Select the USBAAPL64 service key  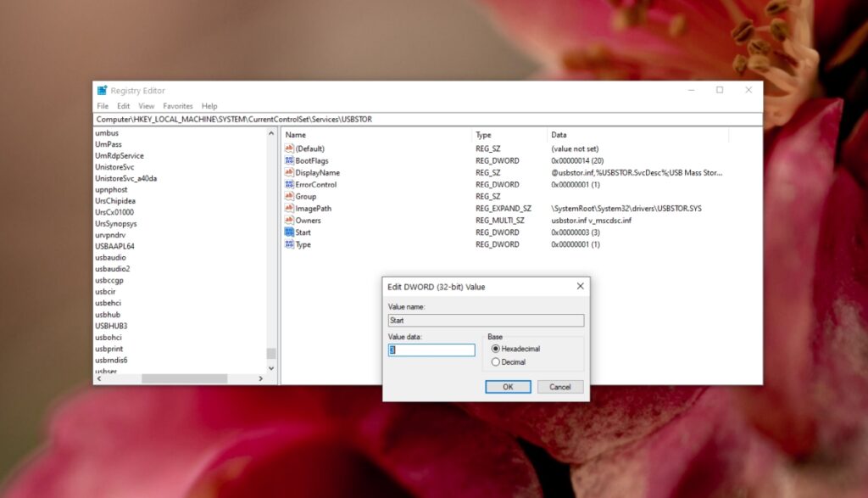[114, 246]
